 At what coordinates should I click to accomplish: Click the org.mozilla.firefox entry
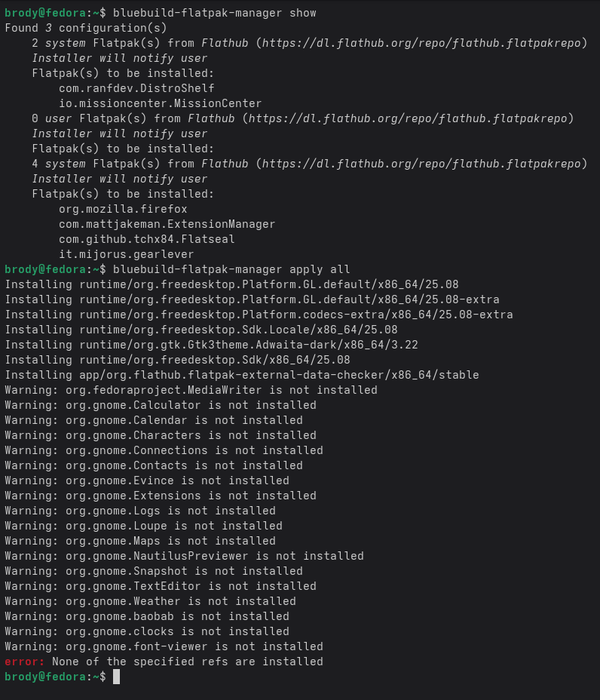[123, 209]
